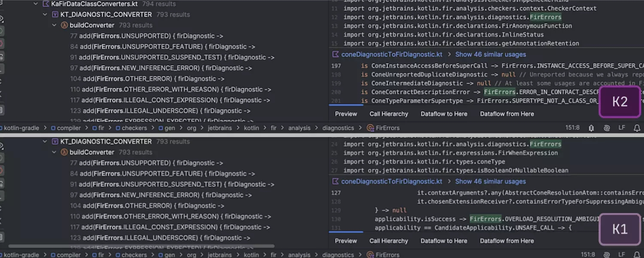Click KT_DIAGNOSTIC_CONVERTER property icon in bottom K1 window

click(55, 141)
